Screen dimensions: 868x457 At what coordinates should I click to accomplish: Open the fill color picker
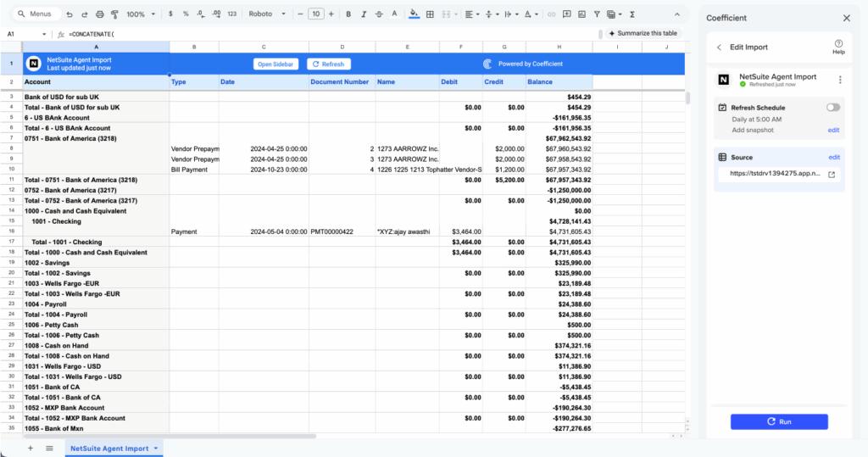pos(414,14)
